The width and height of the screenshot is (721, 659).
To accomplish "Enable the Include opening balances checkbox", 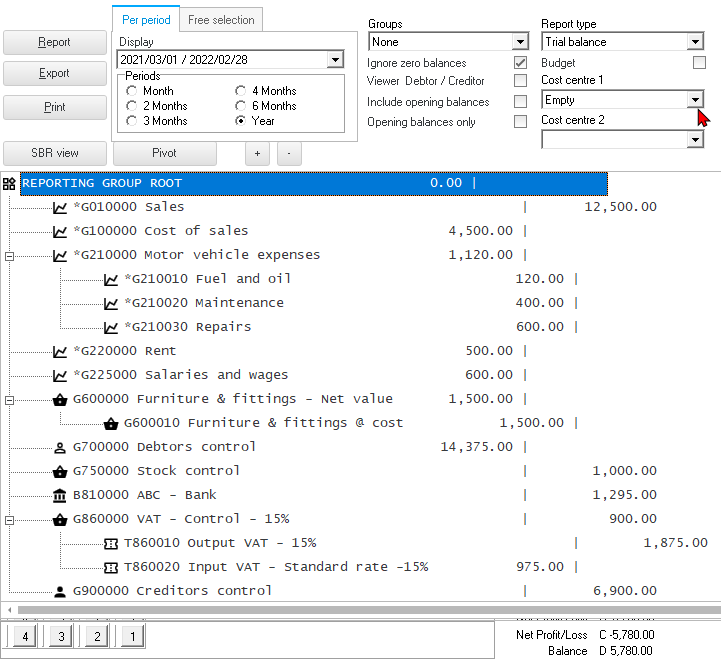I will click(x=520, y=102).
